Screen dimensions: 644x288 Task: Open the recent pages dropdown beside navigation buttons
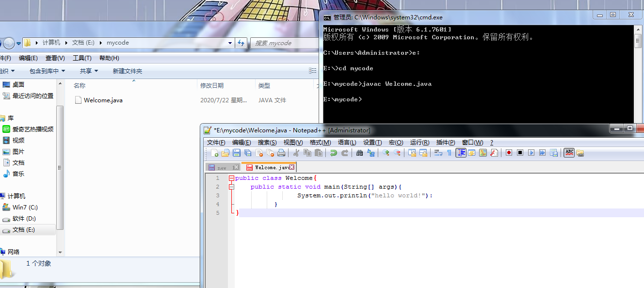click(x=18, y=43)
